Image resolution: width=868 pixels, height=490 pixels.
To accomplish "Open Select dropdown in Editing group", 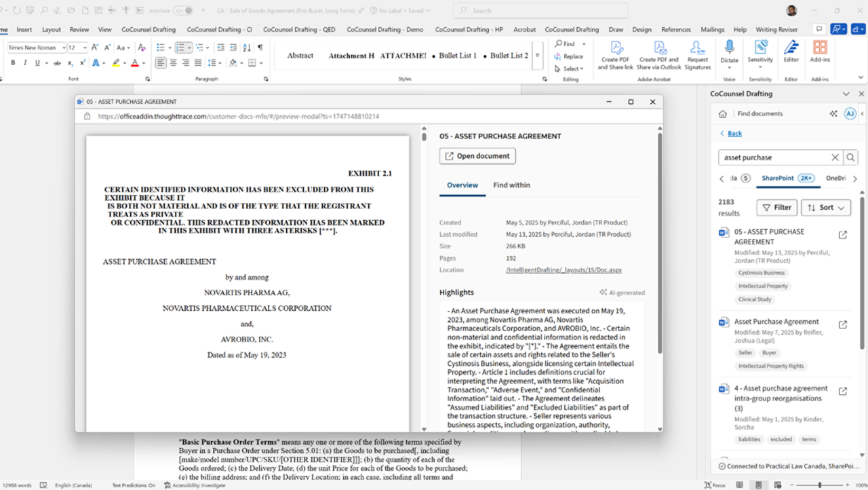I will point(568,69).
